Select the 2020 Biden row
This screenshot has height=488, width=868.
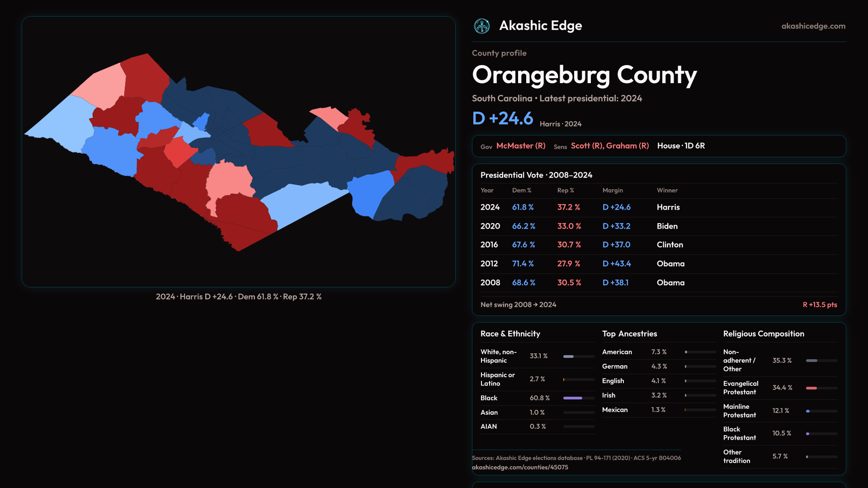tap(658, 226)
